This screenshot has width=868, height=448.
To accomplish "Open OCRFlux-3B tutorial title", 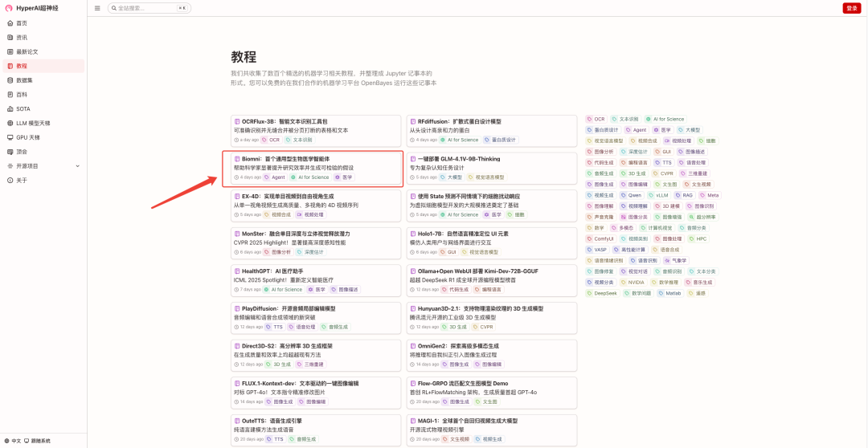I will click(x=285, y=121).
